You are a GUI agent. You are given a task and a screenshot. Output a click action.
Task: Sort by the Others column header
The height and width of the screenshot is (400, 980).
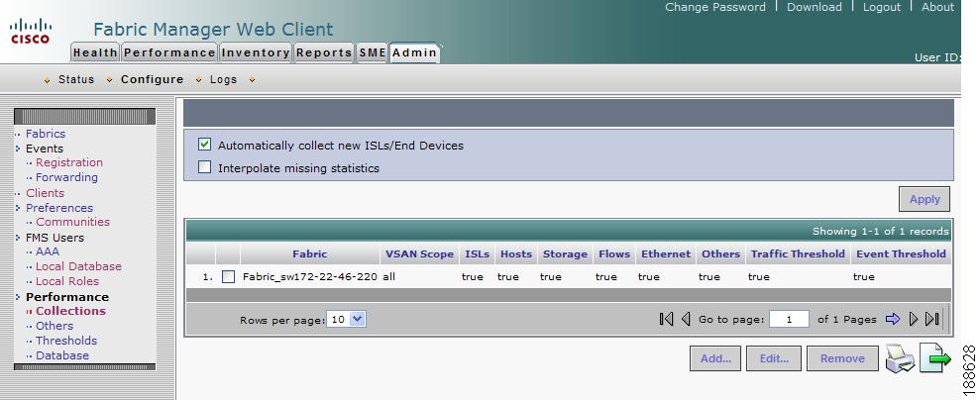pyautogui.click(x=720, y=254)
